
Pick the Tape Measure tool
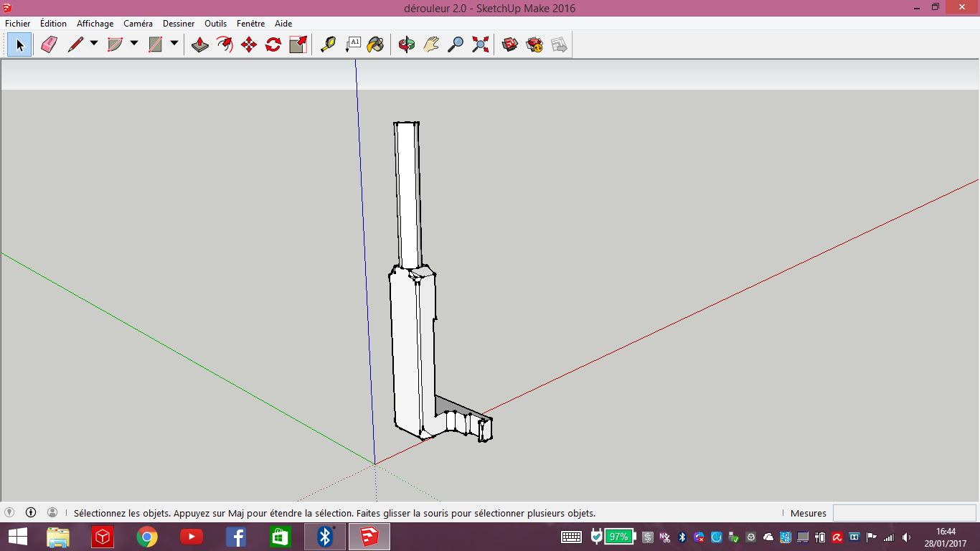tap(328, 45)
